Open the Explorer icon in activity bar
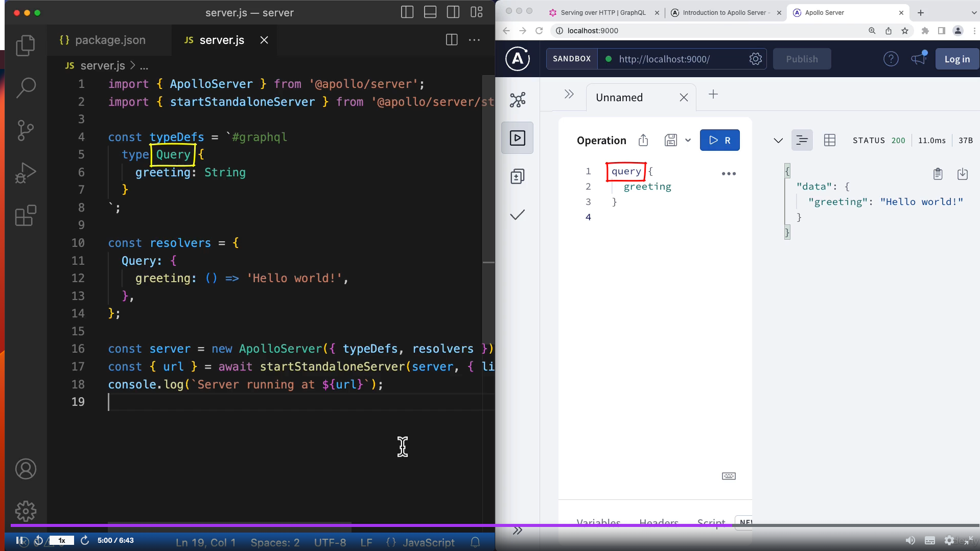The width and height of the screenshot is (980, 551). click(26, 46)
